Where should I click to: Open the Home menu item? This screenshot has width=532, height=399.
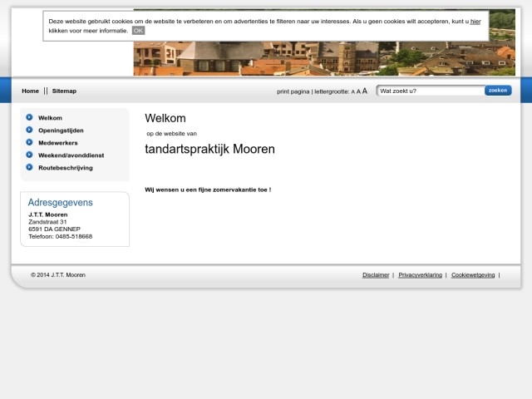click(x=30, y=91)
